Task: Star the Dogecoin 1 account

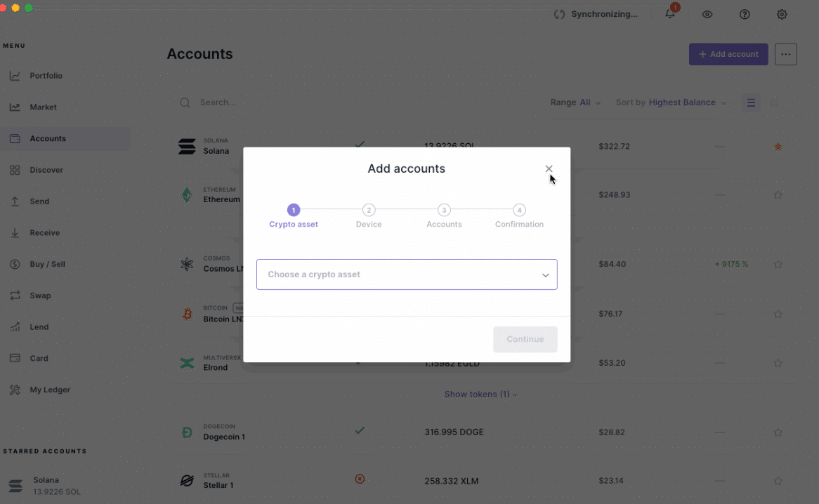Action: (778, 432)
